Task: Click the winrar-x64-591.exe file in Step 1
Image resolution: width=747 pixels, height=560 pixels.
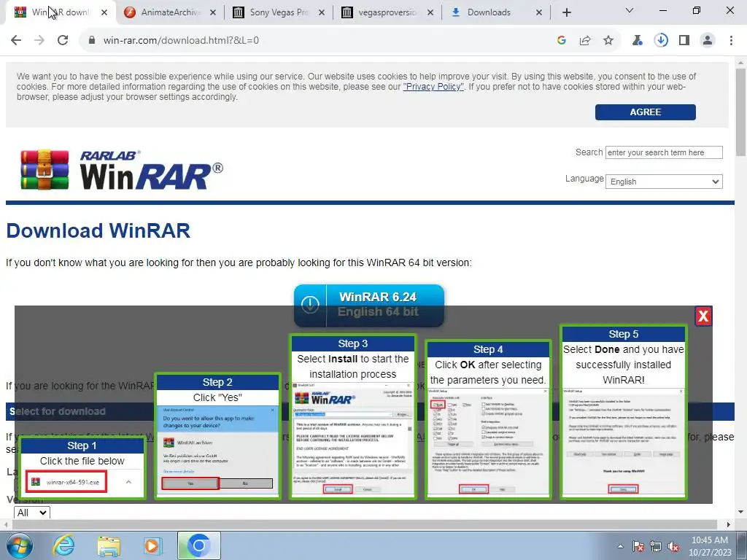Action: 66,482
